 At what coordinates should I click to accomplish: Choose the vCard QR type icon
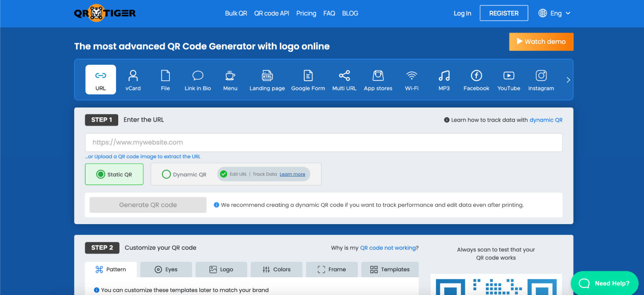tap(133, 76)
